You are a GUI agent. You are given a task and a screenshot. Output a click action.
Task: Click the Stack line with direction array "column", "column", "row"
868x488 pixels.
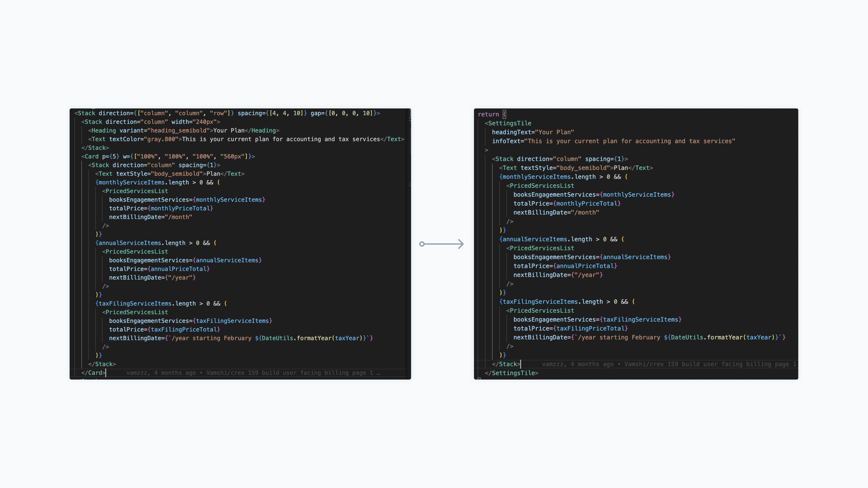pyautogui.click(x=227, y=113)
